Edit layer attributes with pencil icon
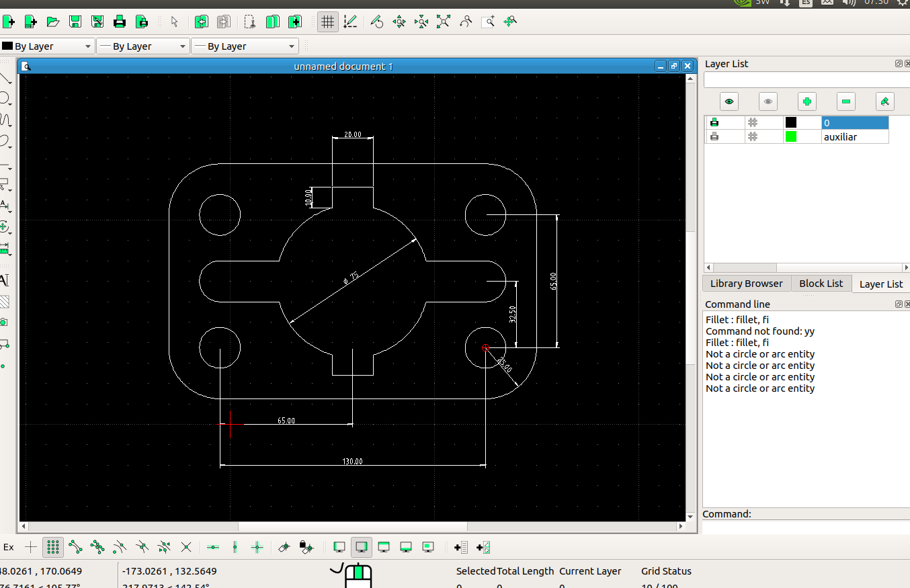This screenshot has width=910, height=588. pos(884,101)
